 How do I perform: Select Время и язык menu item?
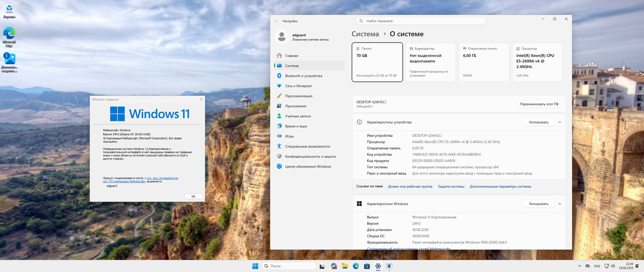309,126
